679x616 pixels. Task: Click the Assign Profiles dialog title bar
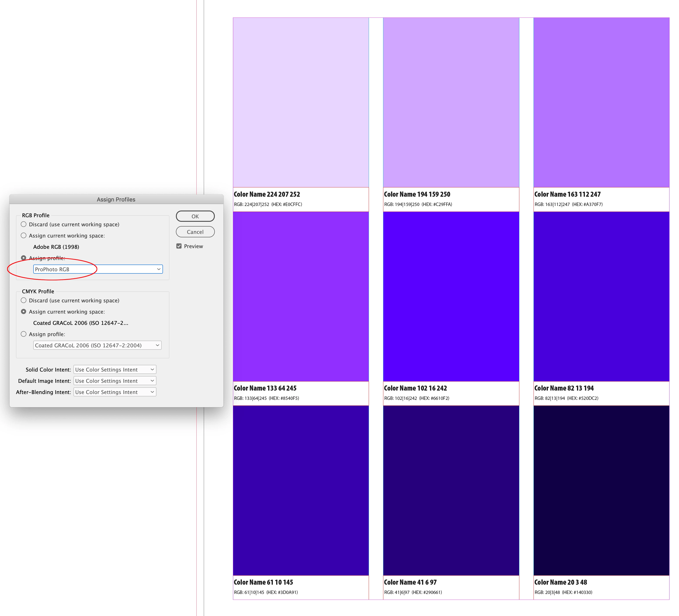(116, 199)
